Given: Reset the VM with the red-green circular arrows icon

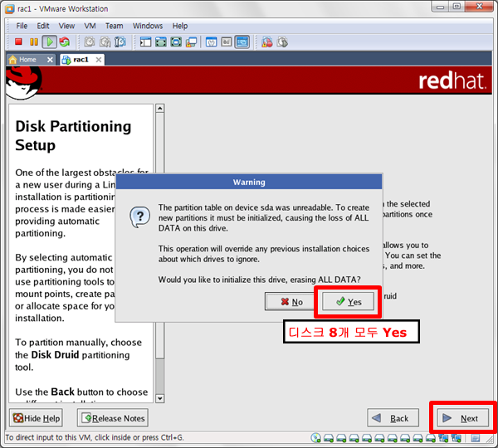Looking at the screenshot, I should click(x=65, y=41).
